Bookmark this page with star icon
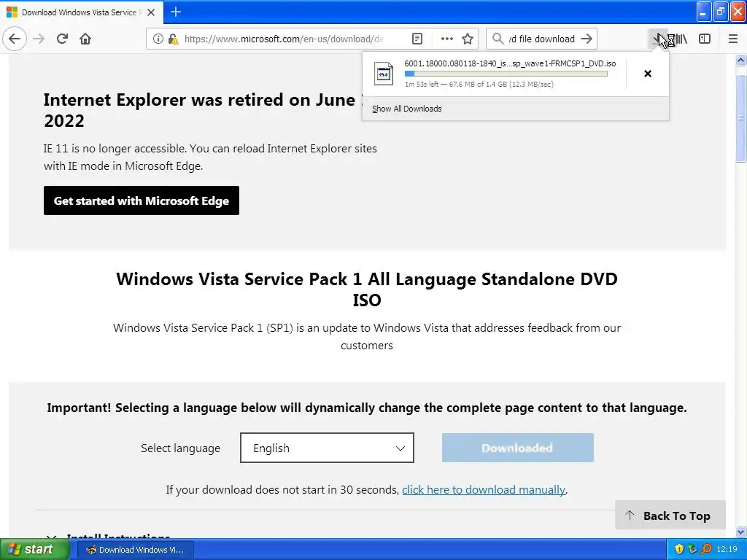The height and width of the screenshot is (560, 747). pyautogui.click(x=468, y=39)
